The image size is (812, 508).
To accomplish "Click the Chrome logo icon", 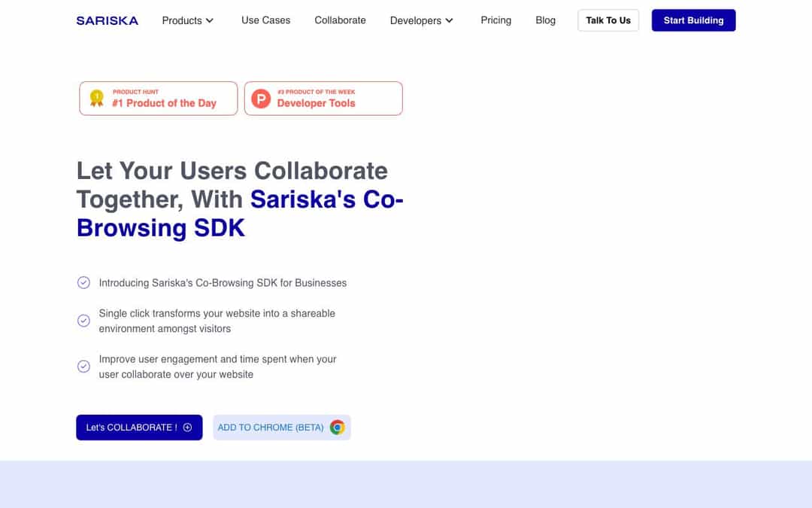I will (x=337, y=427).
